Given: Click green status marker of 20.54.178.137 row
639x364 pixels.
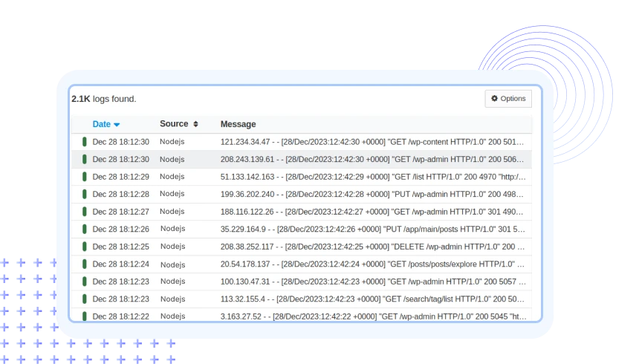Looking at the screenshot, I should pyautogui.click(x=85, y=264).
